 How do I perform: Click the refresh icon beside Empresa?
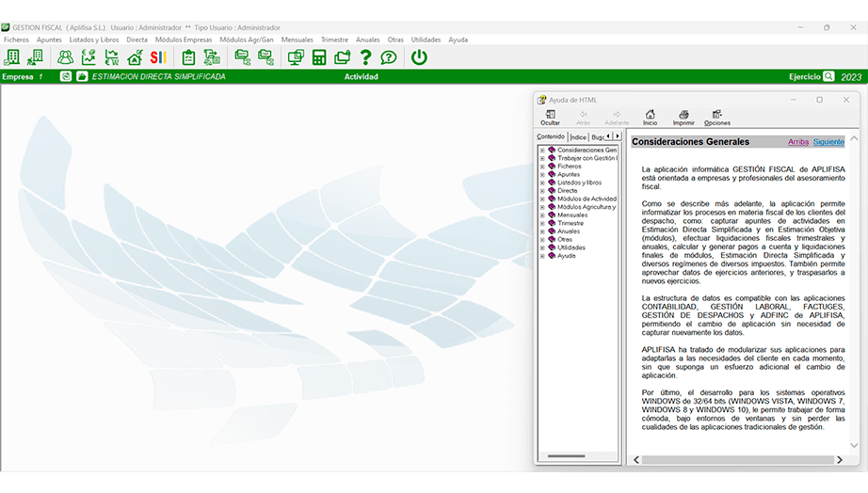tap(65, 76)
